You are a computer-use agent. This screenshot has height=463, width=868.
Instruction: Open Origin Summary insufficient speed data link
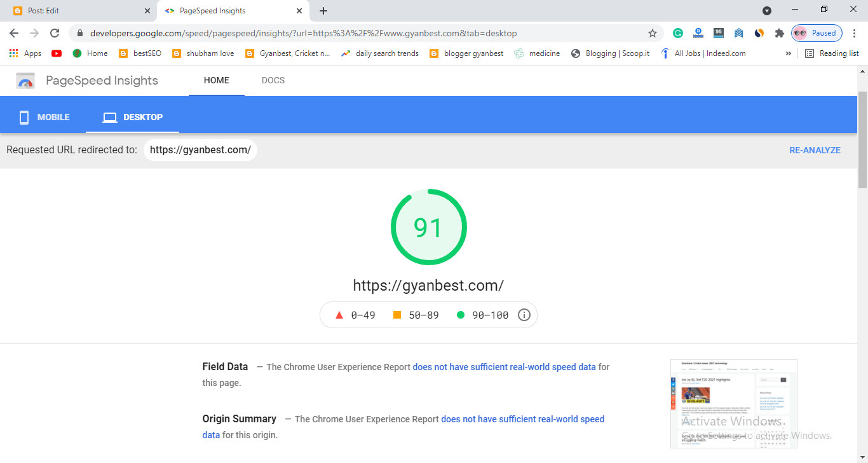403,427
